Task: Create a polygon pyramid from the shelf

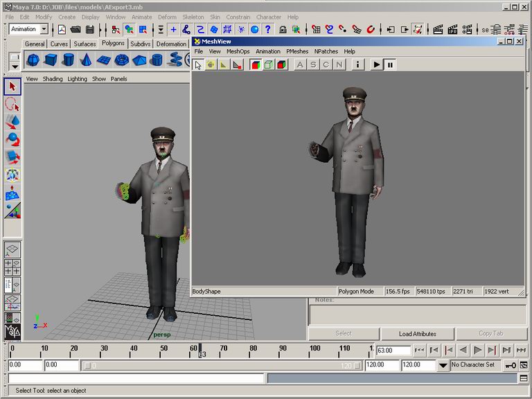Action: 139,60
